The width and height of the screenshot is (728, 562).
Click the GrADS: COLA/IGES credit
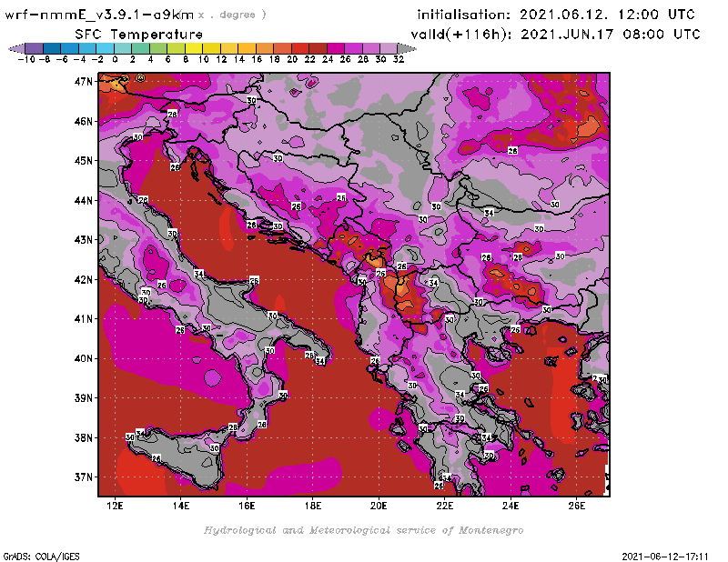click(41, 557)
